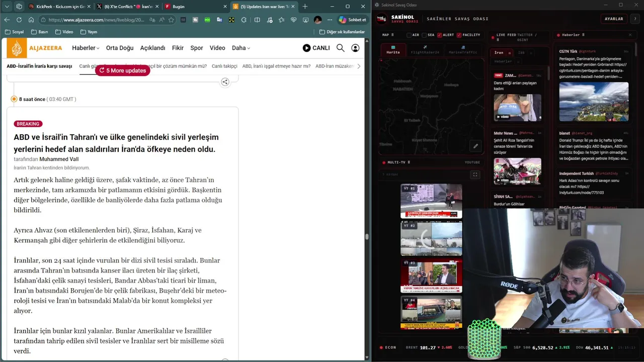The width and height of the screenshot is (644, 362).
Task: Disable the FACILITY map layer checkbox
Action: (459, 35)
